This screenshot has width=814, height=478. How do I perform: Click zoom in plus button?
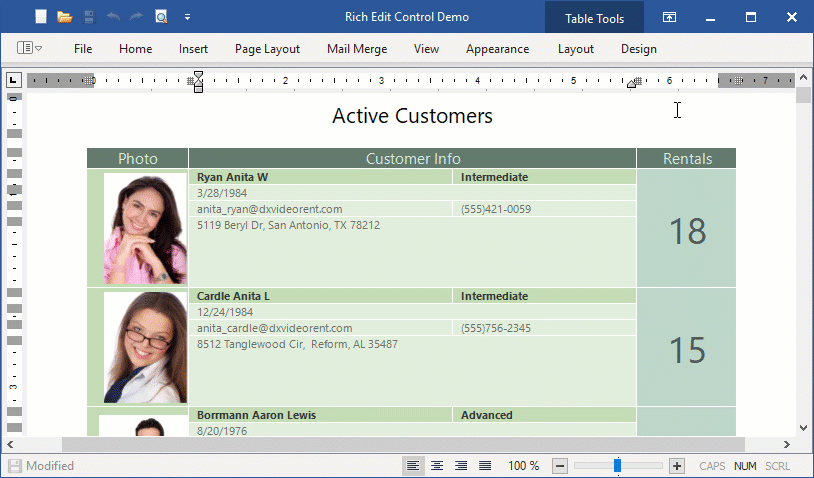point(677,466)
